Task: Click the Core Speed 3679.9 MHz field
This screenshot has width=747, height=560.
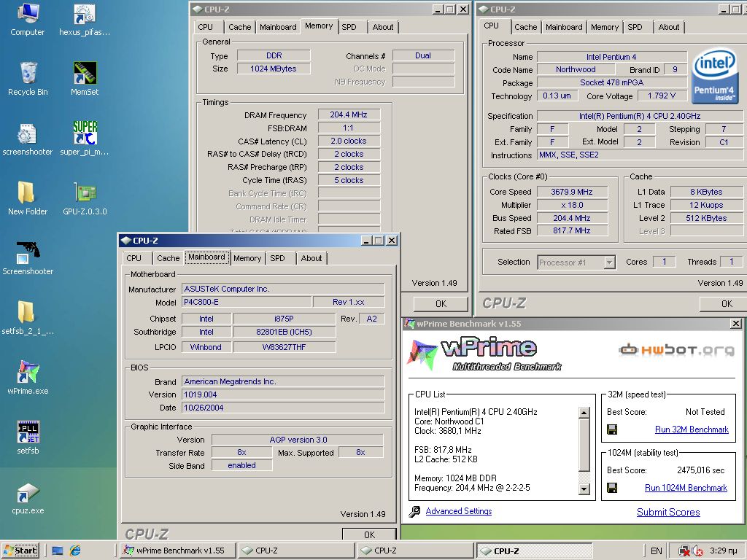Action: (572, 192)
